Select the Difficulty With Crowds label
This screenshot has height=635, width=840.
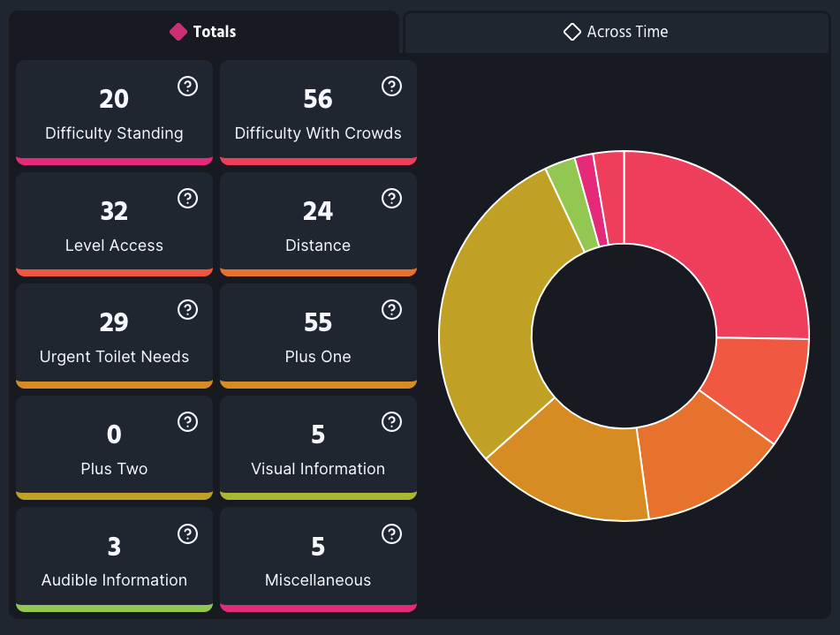pyautogui.click(x=318, y=132)
